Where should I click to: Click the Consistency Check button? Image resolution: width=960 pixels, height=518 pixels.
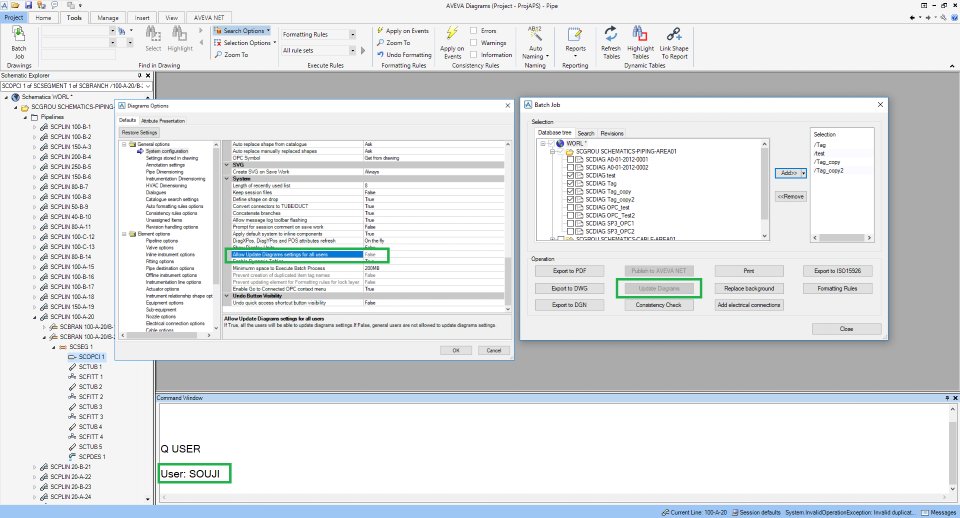click(x=659, y=304)
